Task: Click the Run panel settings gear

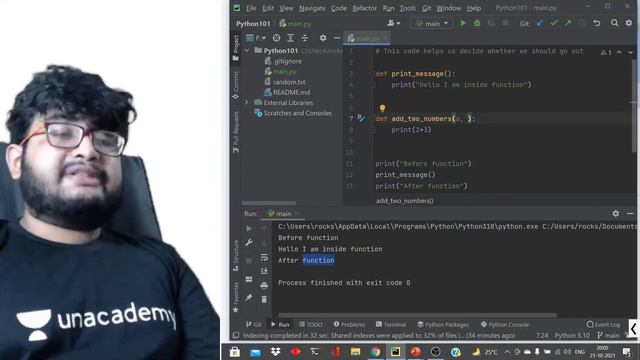Action: tap(616, 213)
